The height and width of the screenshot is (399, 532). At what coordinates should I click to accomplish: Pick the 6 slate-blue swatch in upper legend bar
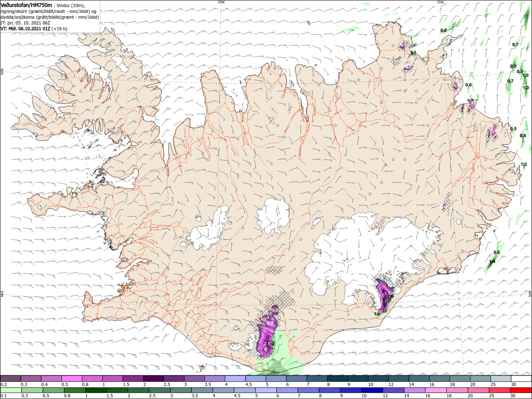(x=297, y=379)
